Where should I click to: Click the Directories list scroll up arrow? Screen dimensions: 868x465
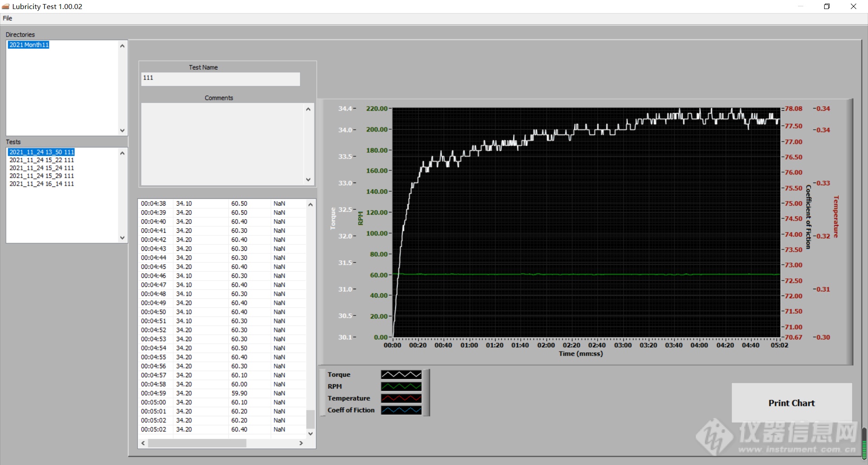click(x=122, y=46)
